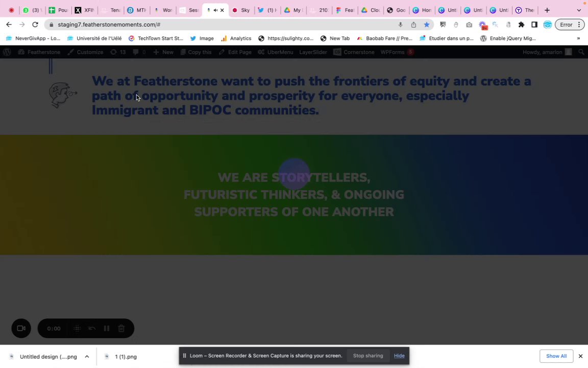Open Université de l'Uélé bookmark
This screenshot has width=588, height=368.
tap(94, 38)
